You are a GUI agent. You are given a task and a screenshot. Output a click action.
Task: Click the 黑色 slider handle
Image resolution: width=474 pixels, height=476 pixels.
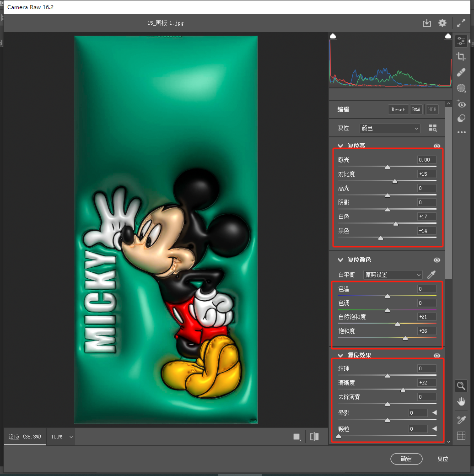[x=381, y=238]
